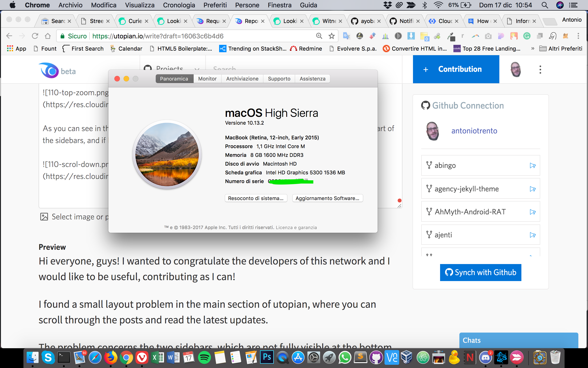Open abingo repository flag icon
The height and width of the screenshot is (368, 588).
[532, 166]
